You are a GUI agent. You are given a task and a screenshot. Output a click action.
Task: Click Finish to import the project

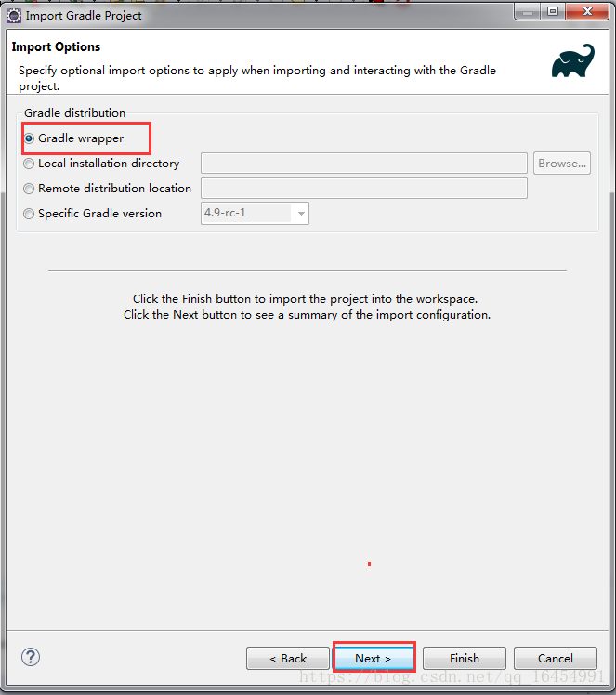click(x=465, y=658)
